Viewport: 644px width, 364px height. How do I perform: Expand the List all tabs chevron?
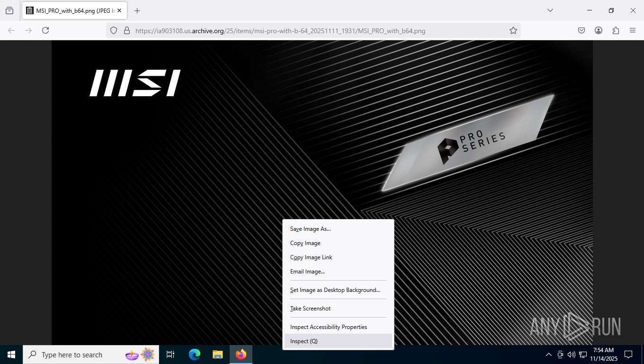(550, 10)
